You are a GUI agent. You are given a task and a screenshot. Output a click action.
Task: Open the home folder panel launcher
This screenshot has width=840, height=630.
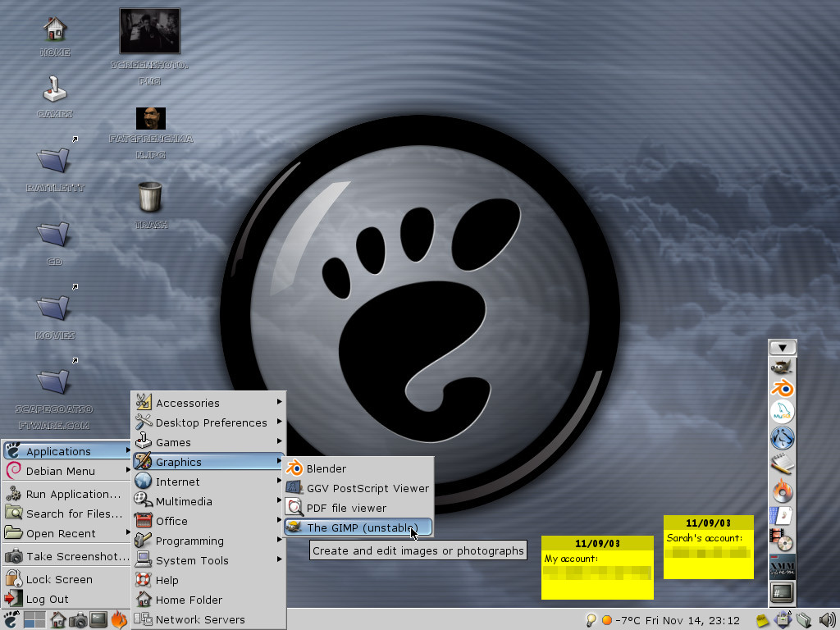click(x=58, y=620)
